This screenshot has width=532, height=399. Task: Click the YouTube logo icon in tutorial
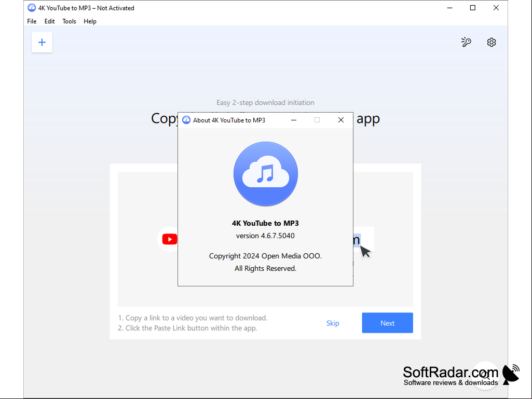(169, 239)
